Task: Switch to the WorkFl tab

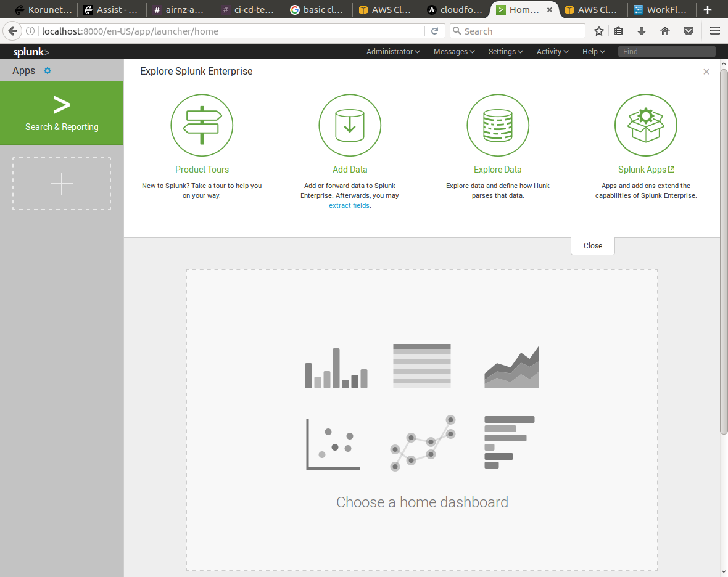Action: pyautogui.click(x=661, y=10)
